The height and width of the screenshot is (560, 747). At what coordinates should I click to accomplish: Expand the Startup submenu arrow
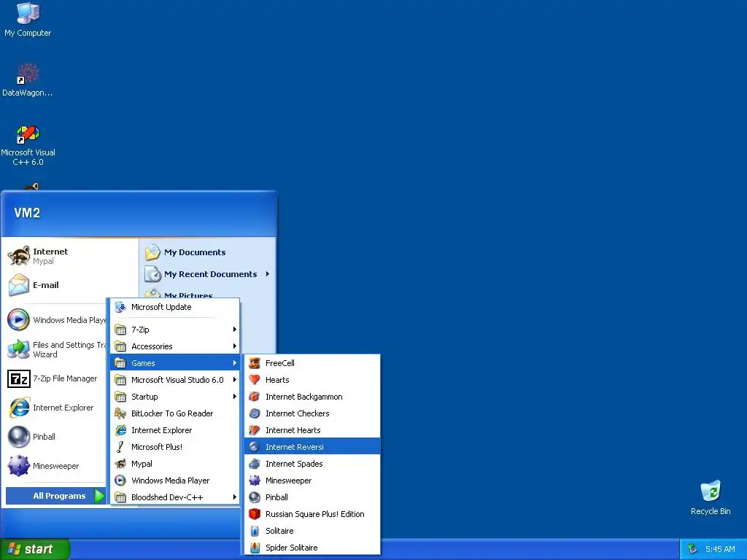[x=234, y=397]
